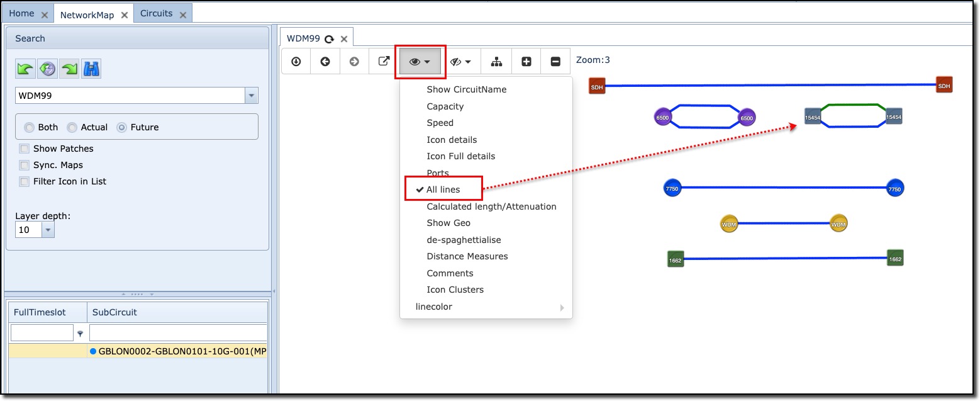Click the refresh icon on WDM99 tab
Viewport: 980px width, 401px height.
pyautogui.click(x=329, y=39)
